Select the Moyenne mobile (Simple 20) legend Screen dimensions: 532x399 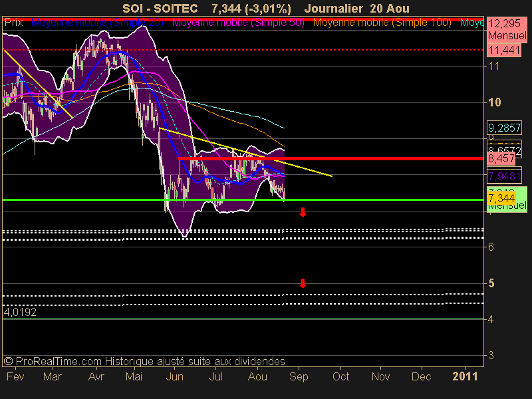pyautogui.click(x=97, y=23)
